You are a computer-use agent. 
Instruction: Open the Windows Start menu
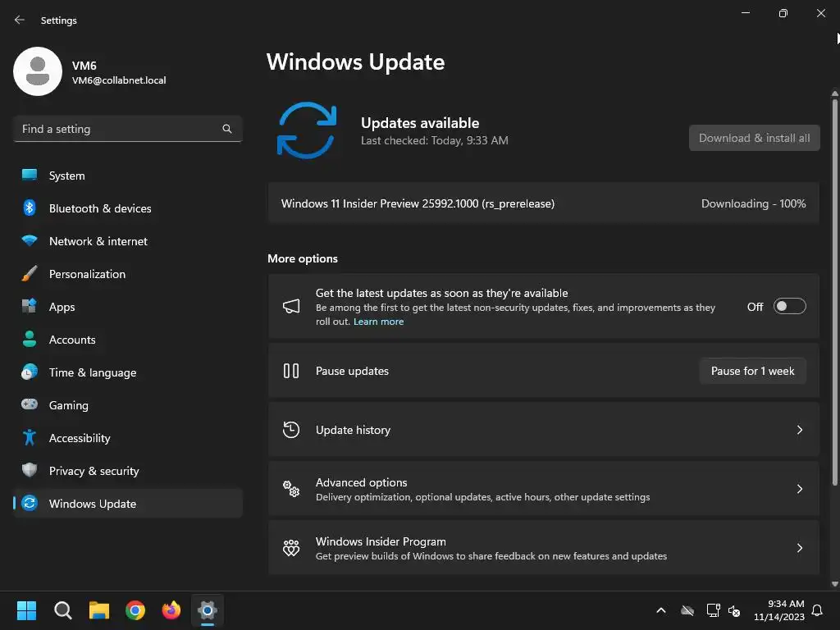click(x=26, y=610)
